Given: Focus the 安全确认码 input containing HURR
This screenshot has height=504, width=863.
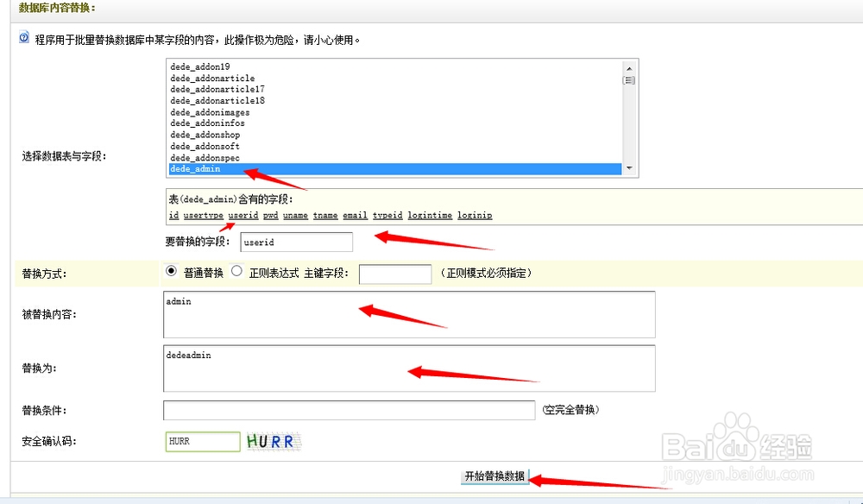Looking at the screenshot, I should (203, 441).
